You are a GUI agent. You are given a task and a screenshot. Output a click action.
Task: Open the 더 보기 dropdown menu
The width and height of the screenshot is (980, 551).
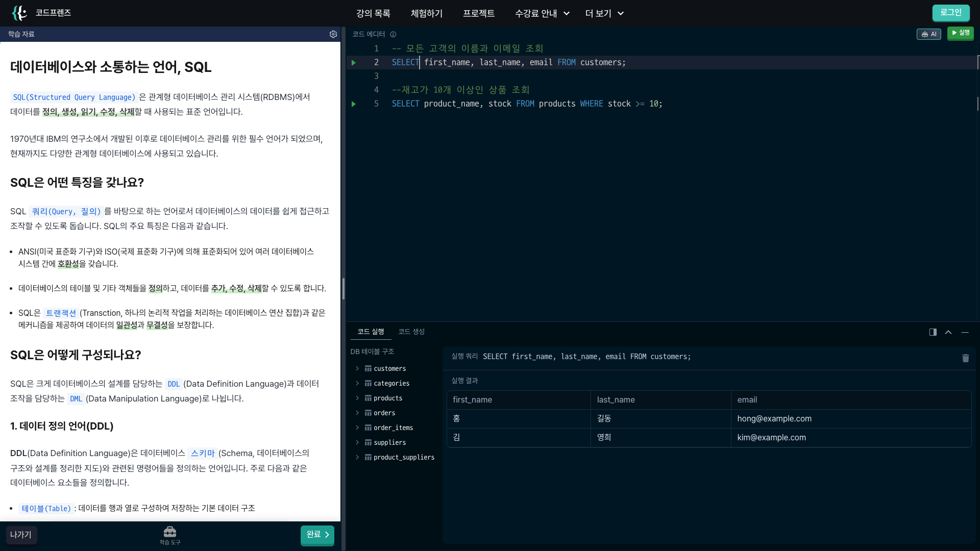pos(604,13)
